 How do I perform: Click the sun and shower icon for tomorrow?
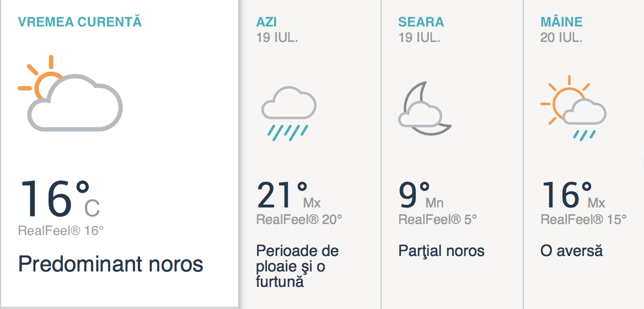coord(573,108)
